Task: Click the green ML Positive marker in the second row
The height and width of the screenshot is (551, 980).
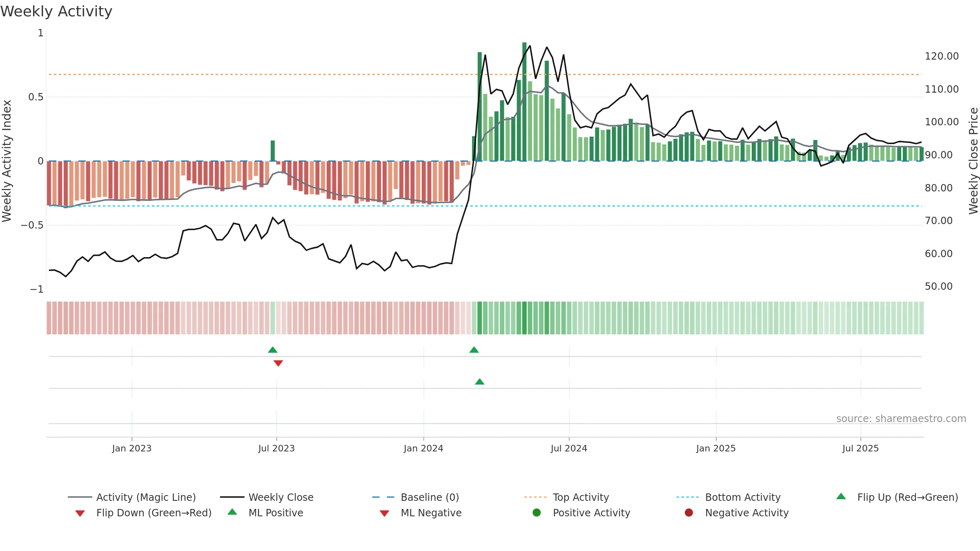Action: click(480, 382)
